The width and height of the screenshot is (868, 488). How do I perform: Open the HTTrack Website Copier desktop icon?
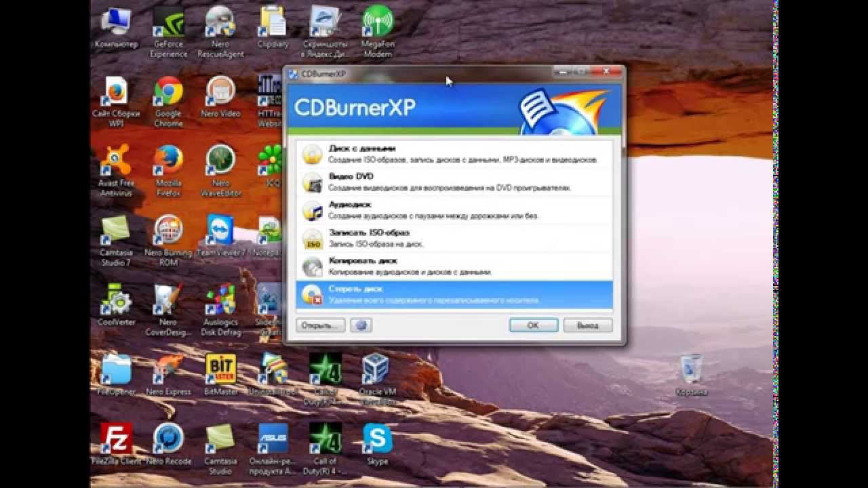pos(271,102)
